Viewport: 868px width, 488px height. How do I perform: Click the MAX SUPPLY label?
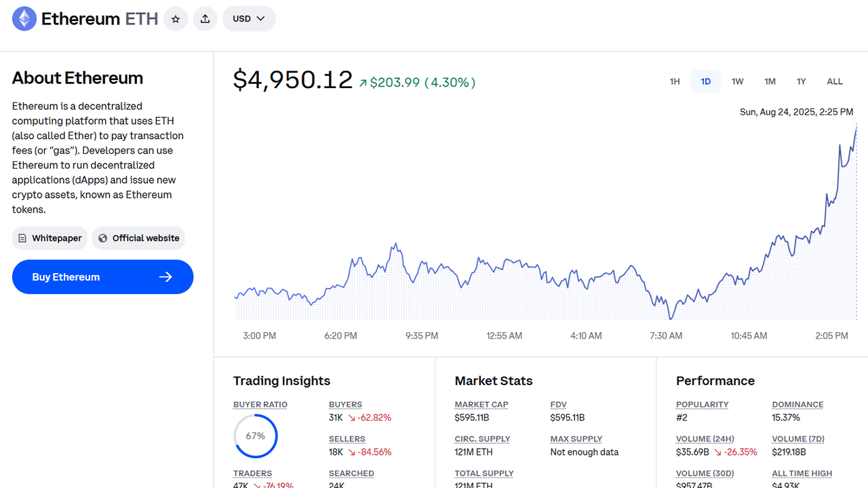tap(576, 439)
